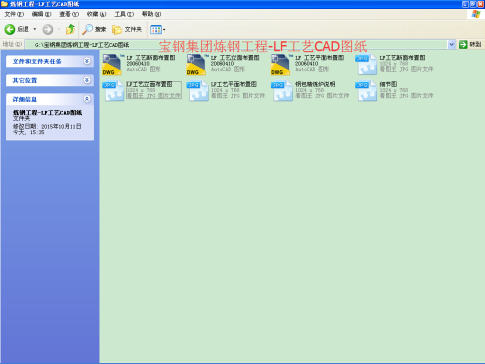Viewport: 485px width, 364px height.
Task: Click the 修改日期 2015年10月11日 detail text
Action: click(x=47, y=126)
